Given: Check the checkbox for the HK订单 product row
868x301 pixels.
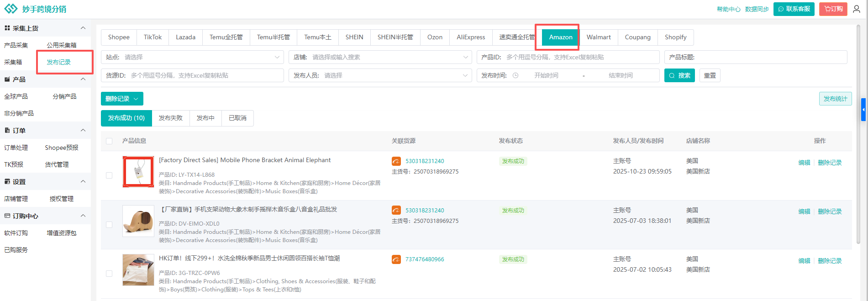Looking at the screenshot, I should tap(109, 274).
